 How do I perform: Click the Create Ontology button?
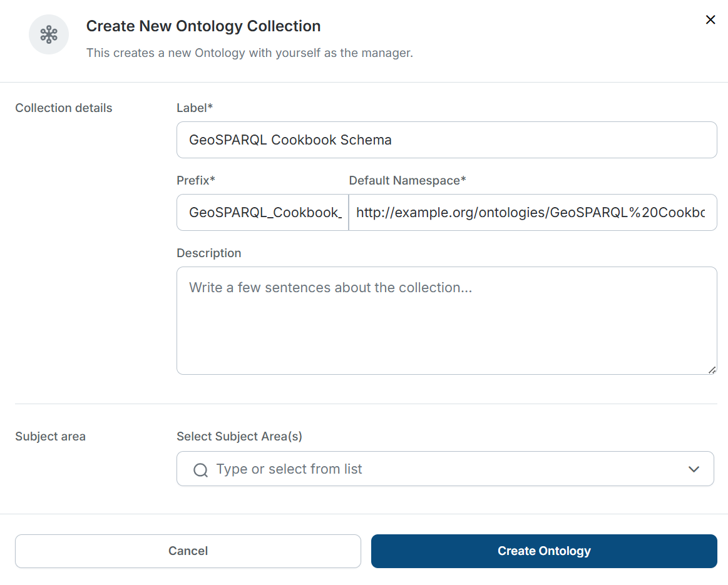point(544,551)
